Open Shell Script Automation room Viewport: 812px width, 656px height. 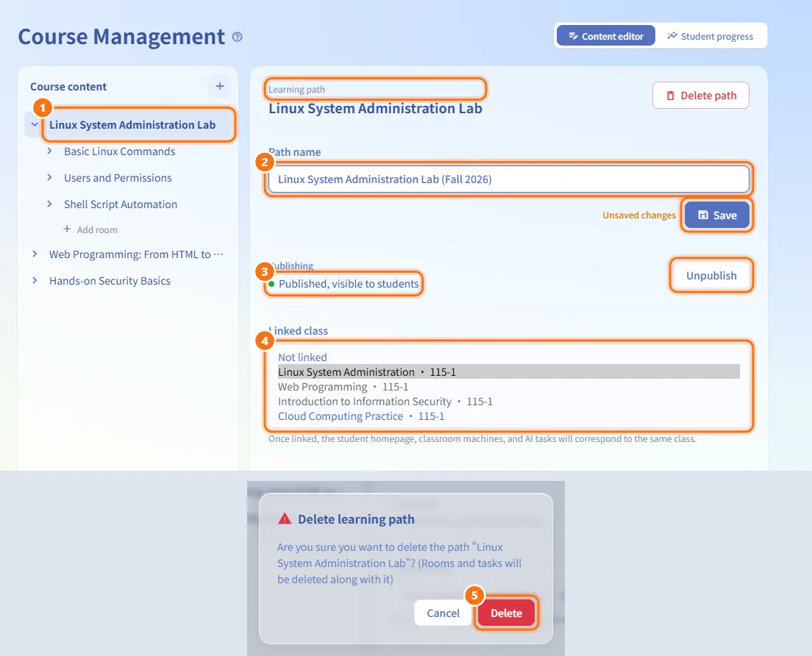[x=120, y=204]
